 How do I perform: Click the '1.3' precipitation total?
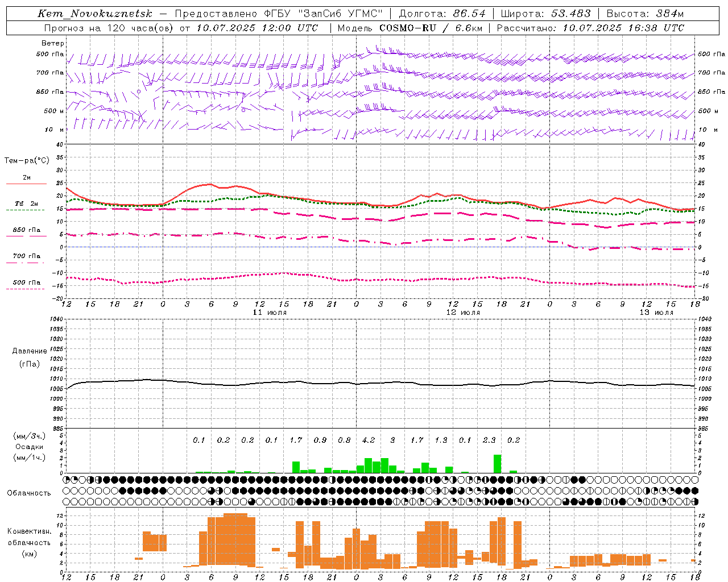coord(441,440)
